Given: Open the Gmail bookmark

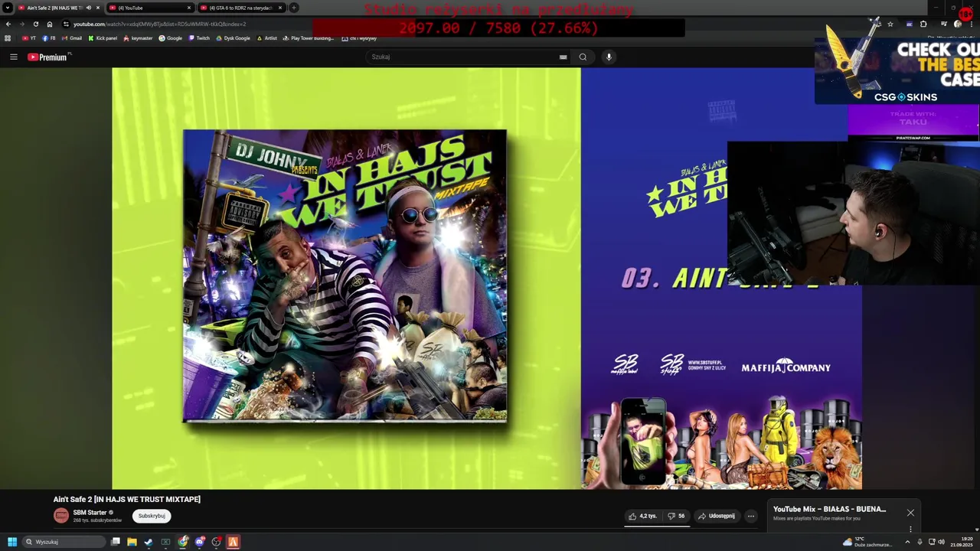Looking at the screenshot, I should tap(72, 38).
